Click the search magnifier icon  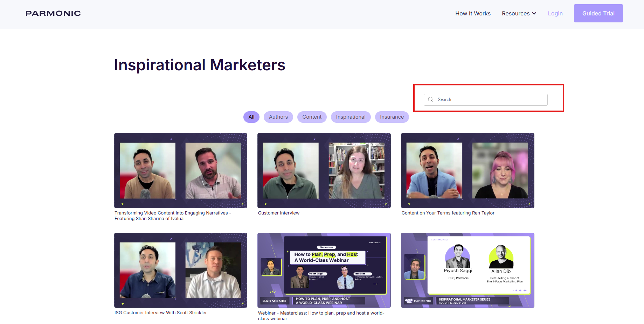click(x=430, y=100)
